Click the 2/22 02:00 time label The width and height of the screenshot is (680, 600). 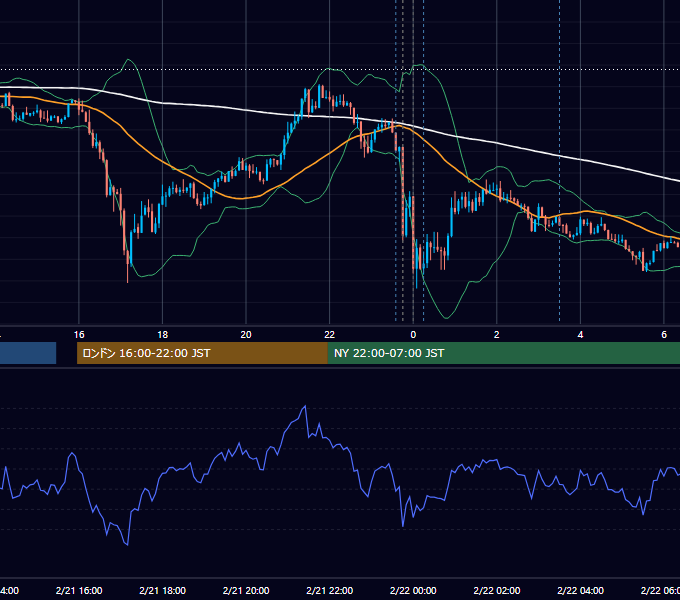coord(497,591)
